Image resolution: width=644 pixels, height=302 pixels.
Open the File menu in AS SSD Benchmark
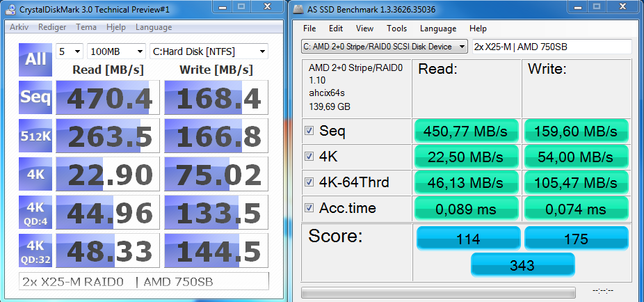click(309, 29)
